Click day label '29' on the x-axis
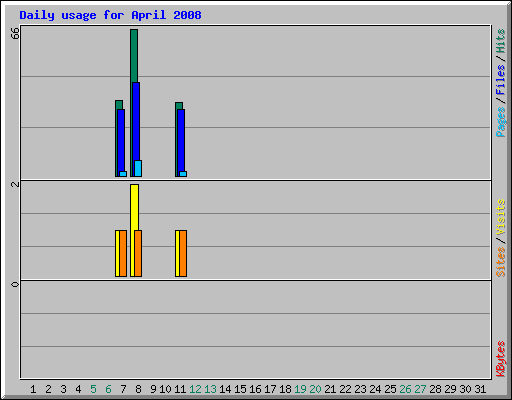 pos(450,389)
